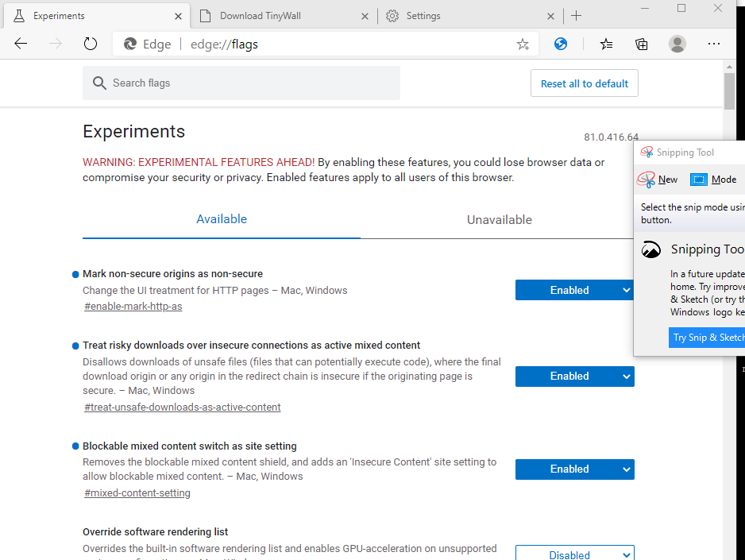
Task: Open the Favorites list icon
Action: point(607,44)
